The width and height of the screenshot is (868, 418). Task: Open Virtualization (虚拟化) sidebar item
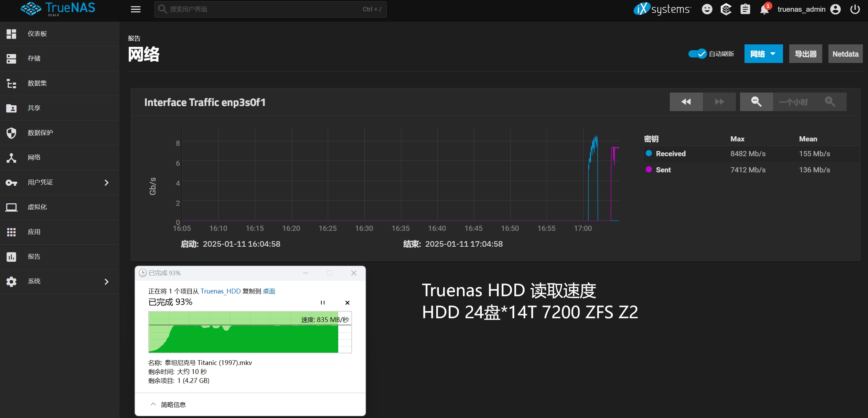tap(60, 207)
